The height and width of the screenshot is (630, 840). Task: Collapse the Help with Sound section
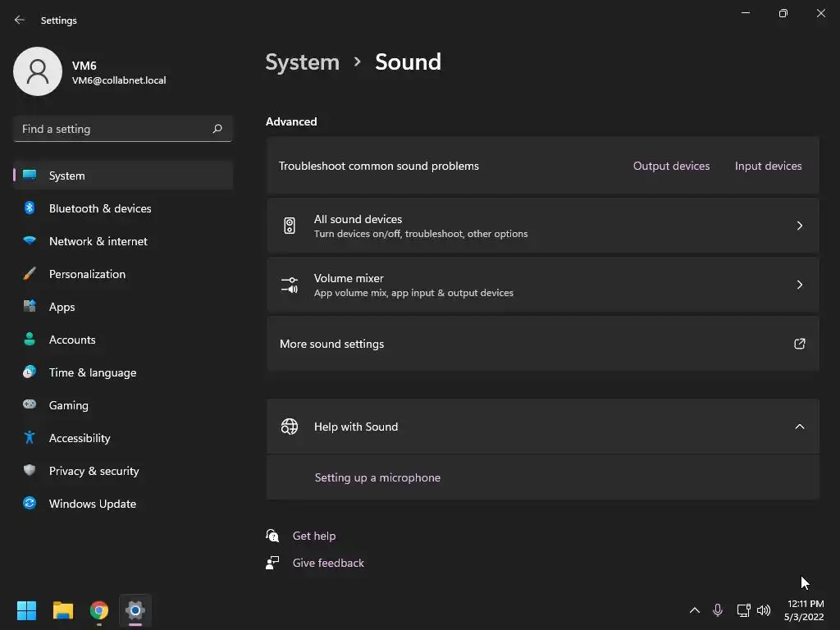click(x=800, y=427)
